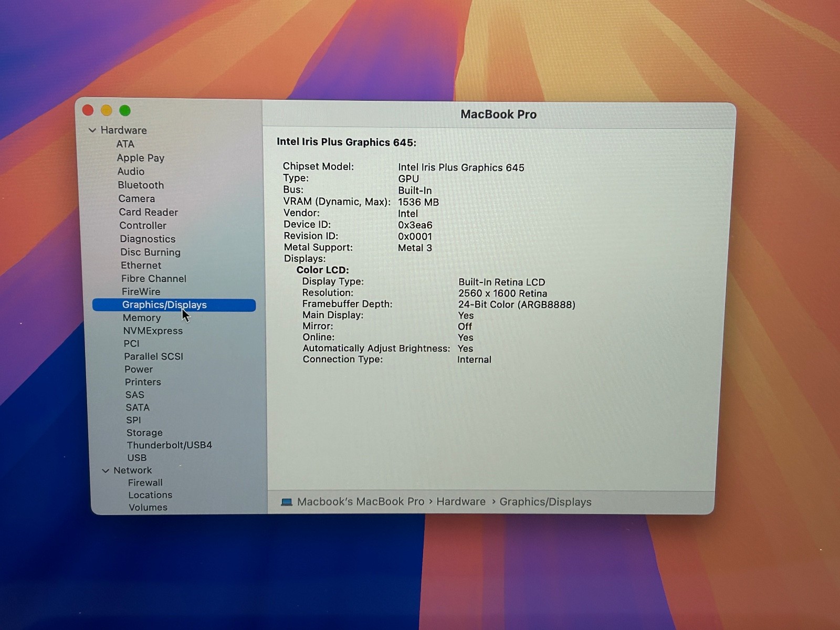Click the Metal 3 support value
Viewport: 840px width, 630px height.
[415, 248]
